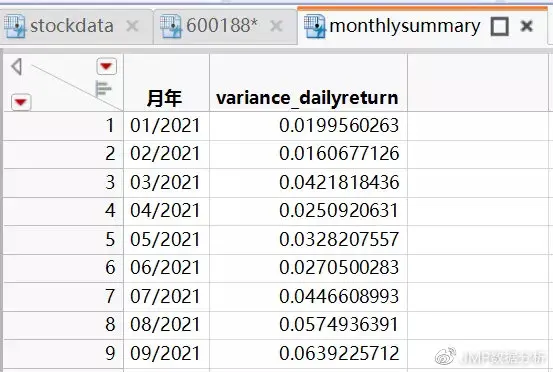Click the 600188* data table icon

tap(171, 26)
